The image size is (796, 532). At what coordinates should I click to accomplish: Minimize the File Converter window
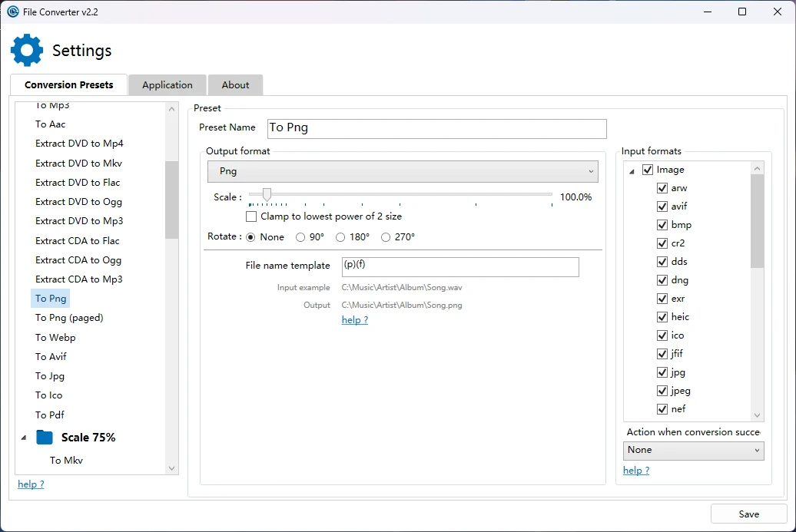click(x=708, y=12)
